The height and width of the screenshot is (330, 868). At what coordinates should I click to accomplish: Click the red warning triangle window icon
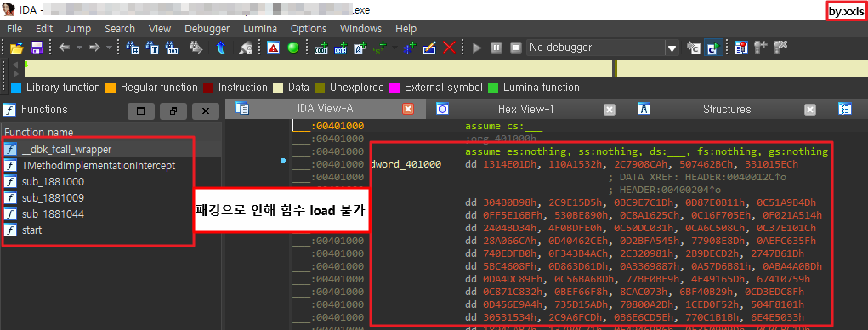pyautogui.click(x=274, y=48)
